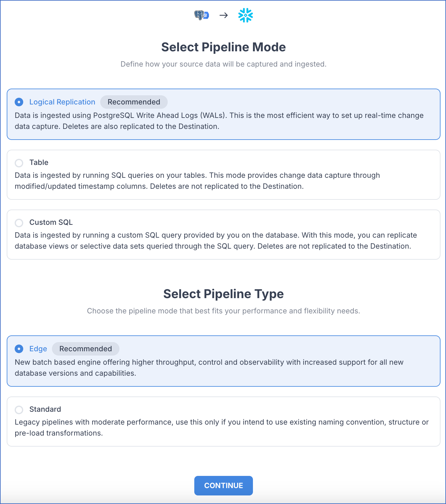Click the Select Pipeline Mode heading

point(223,47)
